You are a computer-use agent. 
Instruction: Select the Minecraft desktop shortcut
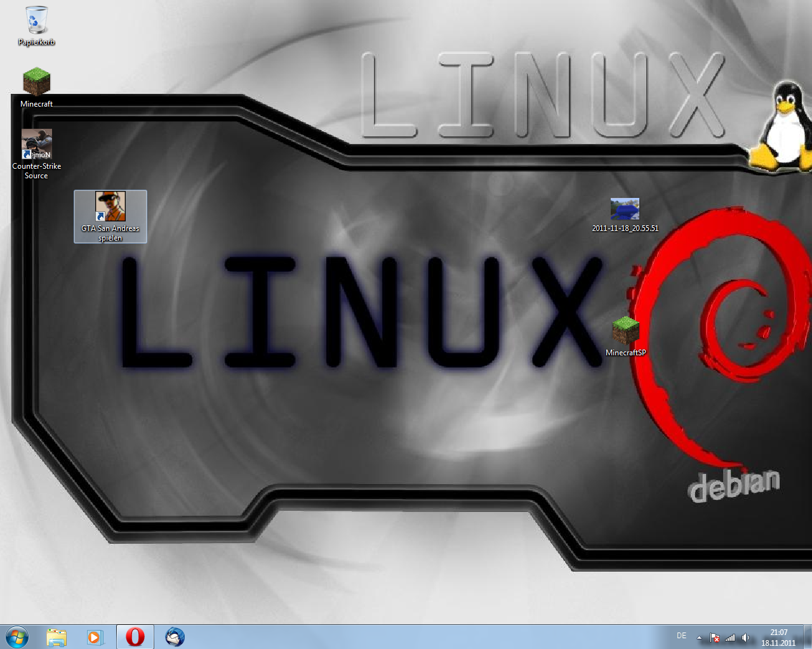[x=36, y=82]
